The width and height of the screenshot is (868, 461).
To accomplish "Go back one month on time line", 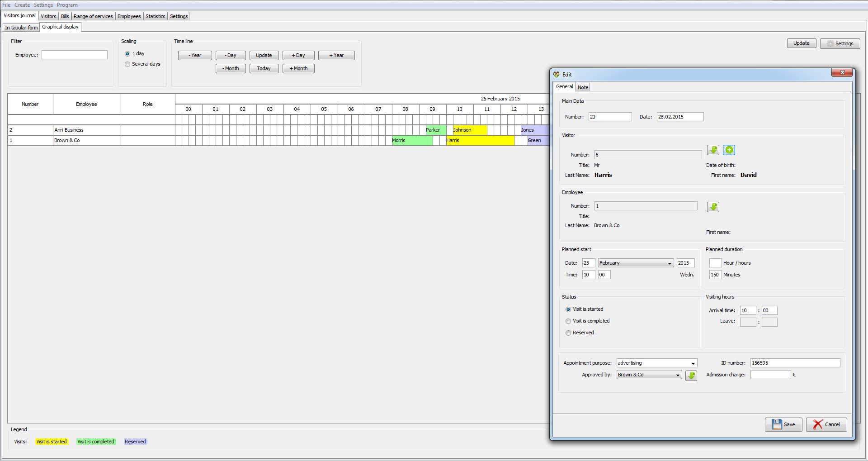I will (x=231, y=68).
